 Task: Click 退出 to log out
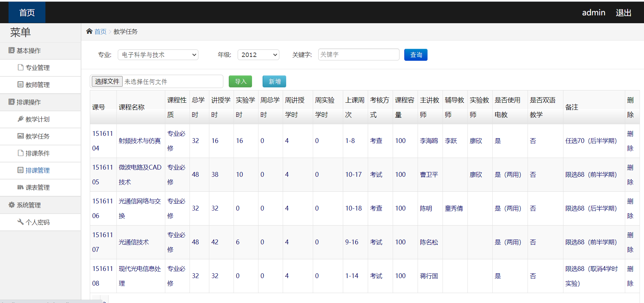(x=623, y=13)
